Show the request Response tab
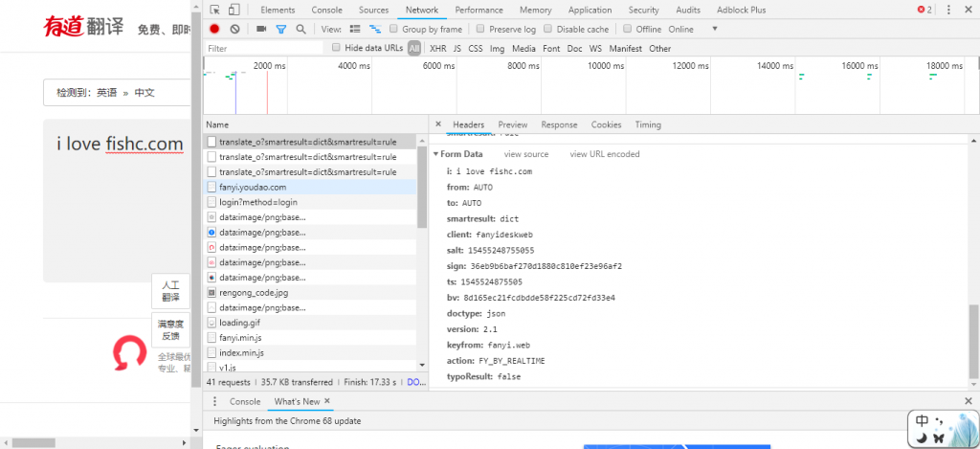The width and height of the screenshot is (980, 449). pyautogui.click(x=559, y=124)
